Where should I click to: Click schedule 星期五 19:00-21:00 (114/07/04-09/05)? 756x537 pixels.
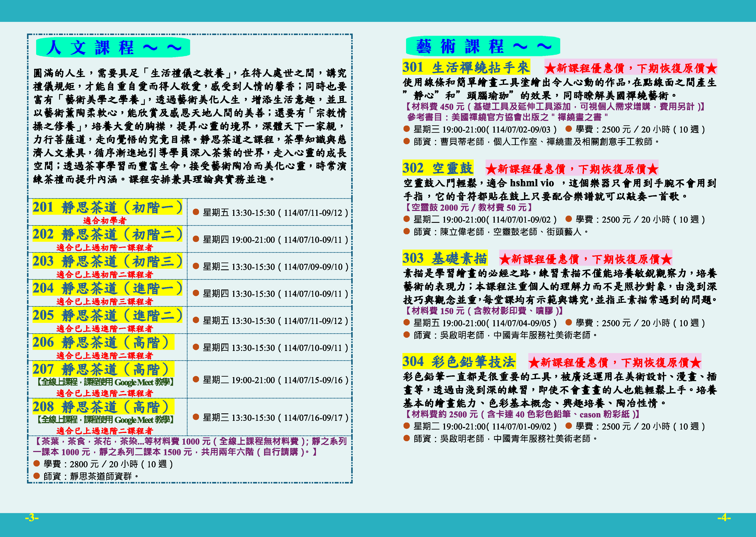(480, 323)
